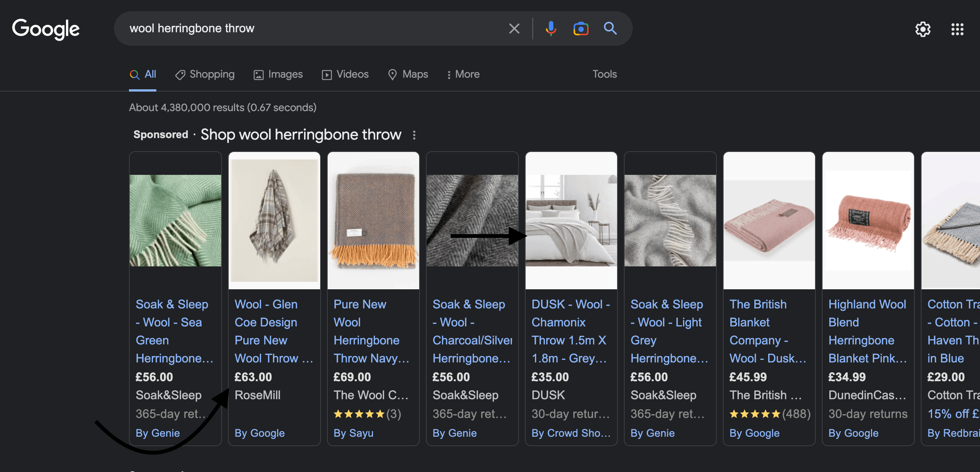Open the Highland rolled pink blanket image
980x472 pixels.
(x=868, y=220)
